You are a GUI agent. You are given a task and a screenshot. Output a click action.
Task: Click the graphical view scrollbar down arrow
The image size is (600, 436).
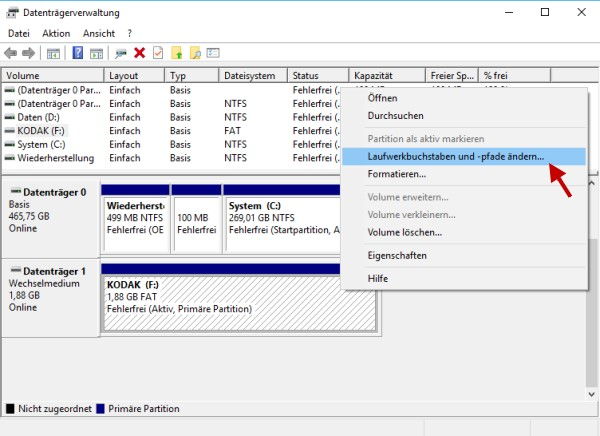coord(592,394)
